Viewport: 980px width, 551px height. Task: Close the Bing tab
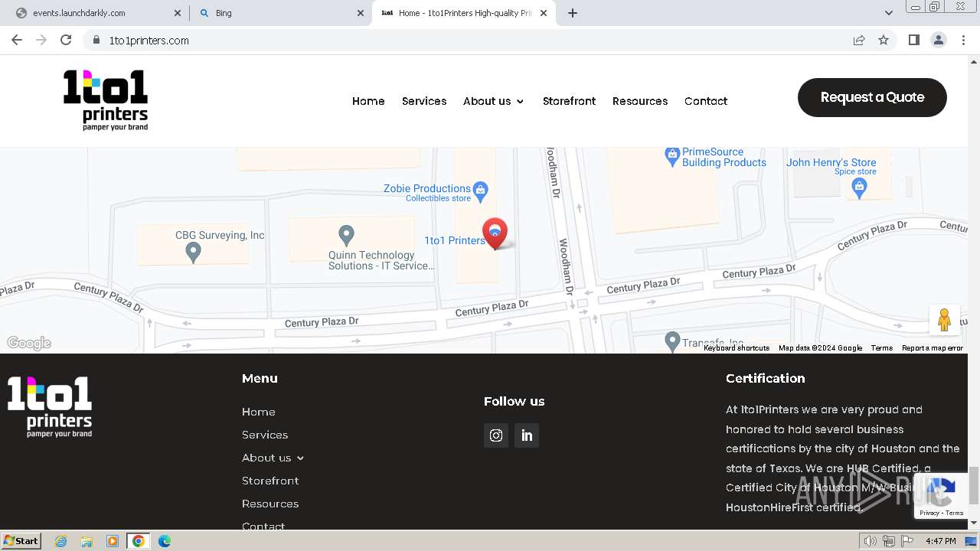361,13
